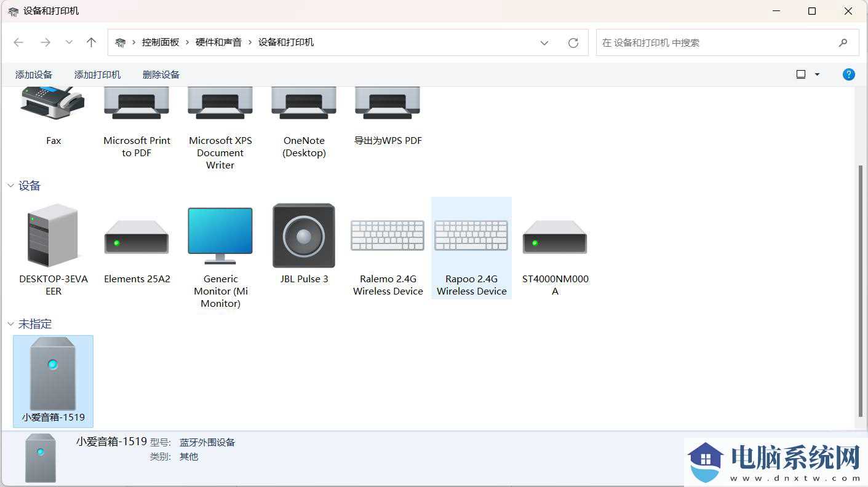Viewport: 868px width, 487px height.
Task: Go back with the left arrow
Action: pyautogui.click(x=18, y=42)
